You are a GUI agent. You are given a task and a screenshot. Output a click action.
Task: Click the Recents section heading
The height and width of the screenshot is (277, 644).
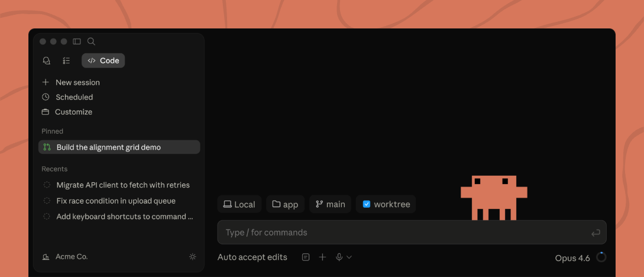[54, 169]
